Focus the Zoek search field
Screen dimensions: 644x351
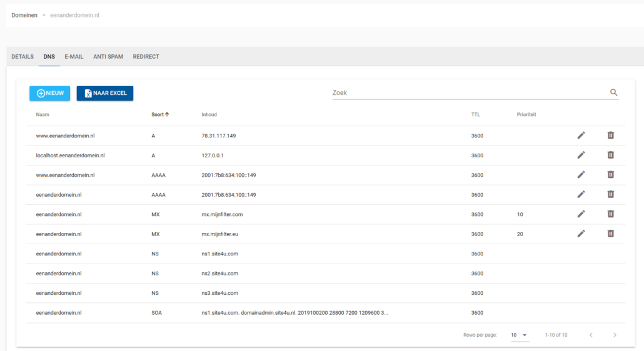pos(469,92)
